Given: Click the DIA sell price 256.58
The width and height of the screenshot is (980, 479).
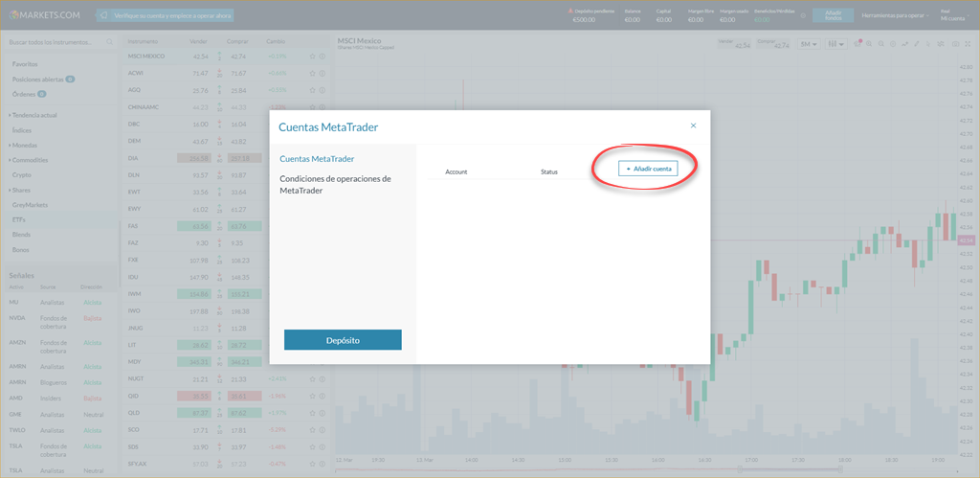Looking at the screenshot, I should [193, 158].
